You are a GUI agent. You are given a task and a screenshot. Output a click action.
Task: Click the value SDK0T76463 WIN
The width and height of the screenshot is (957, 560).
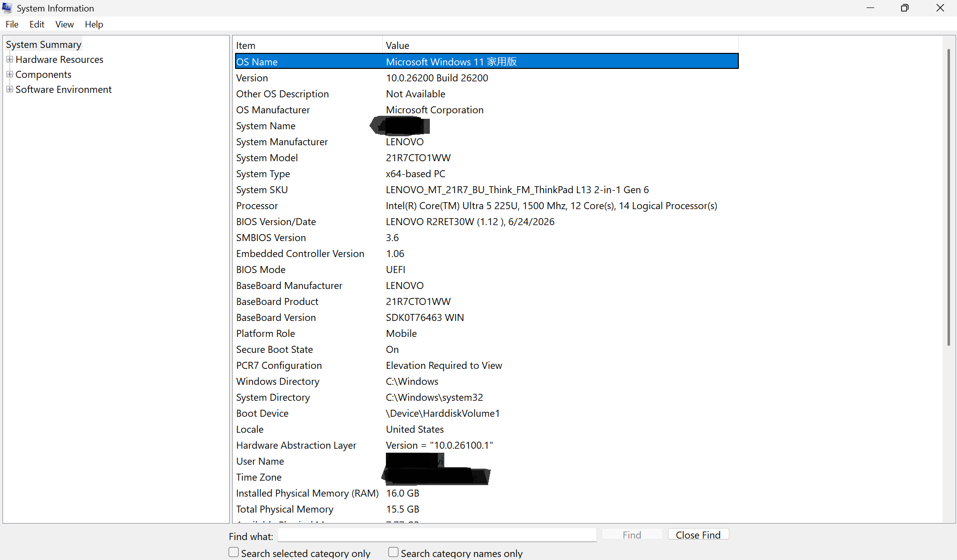tap(425, 317)
